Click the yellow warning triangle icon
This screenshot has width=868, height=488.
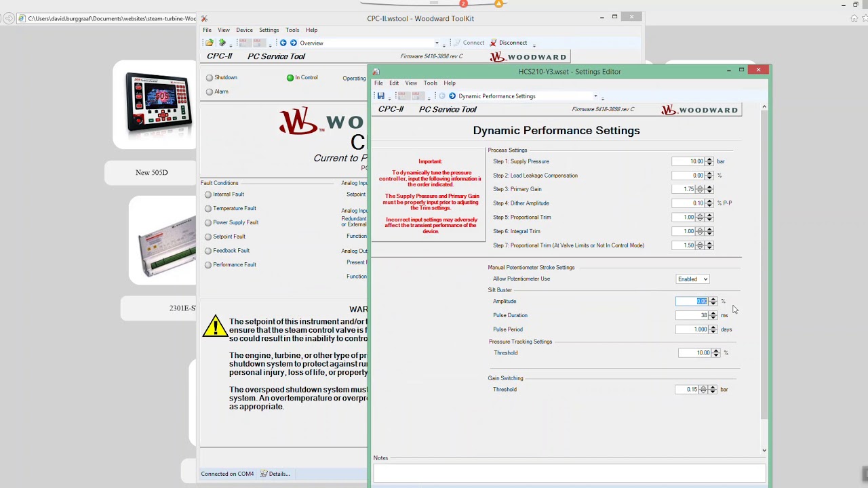coord(215,327)
